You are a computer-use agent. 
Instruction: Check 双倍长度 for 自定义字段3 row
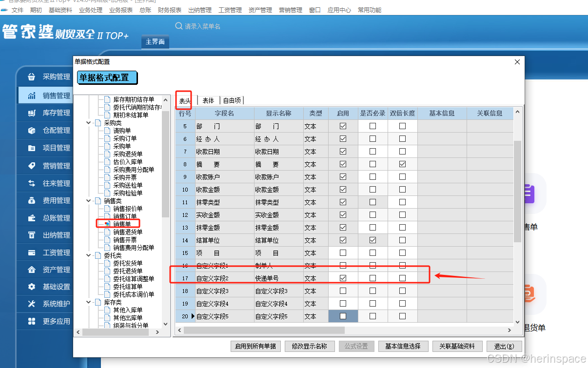click(x=402, y=291)
